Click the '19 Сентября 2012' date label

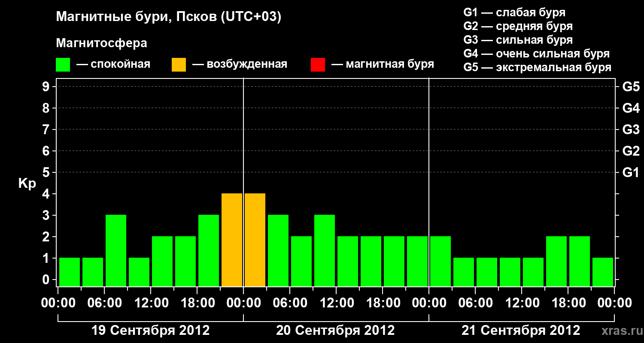coord(151,331)
